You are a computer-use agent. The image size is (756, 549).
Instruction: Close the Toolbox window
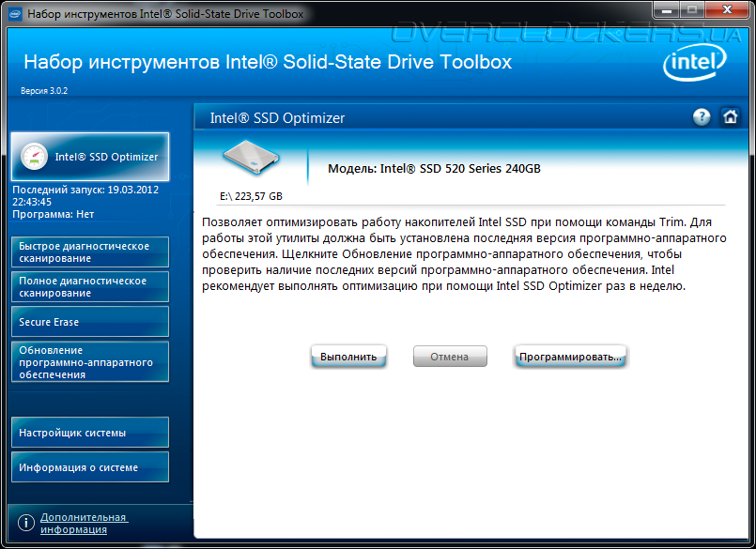(727, 10)
